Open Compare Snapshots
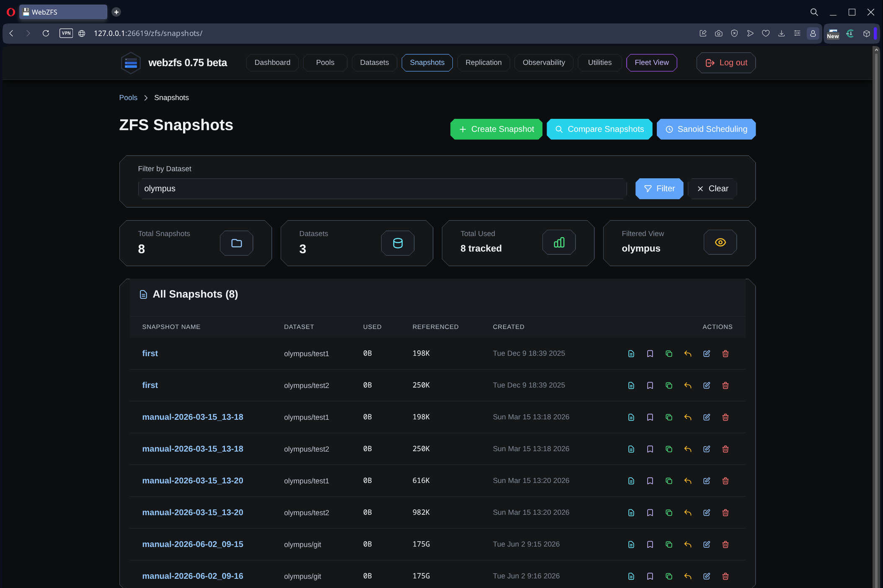Viewport: 883px width, 588px height. pos(599,129)
